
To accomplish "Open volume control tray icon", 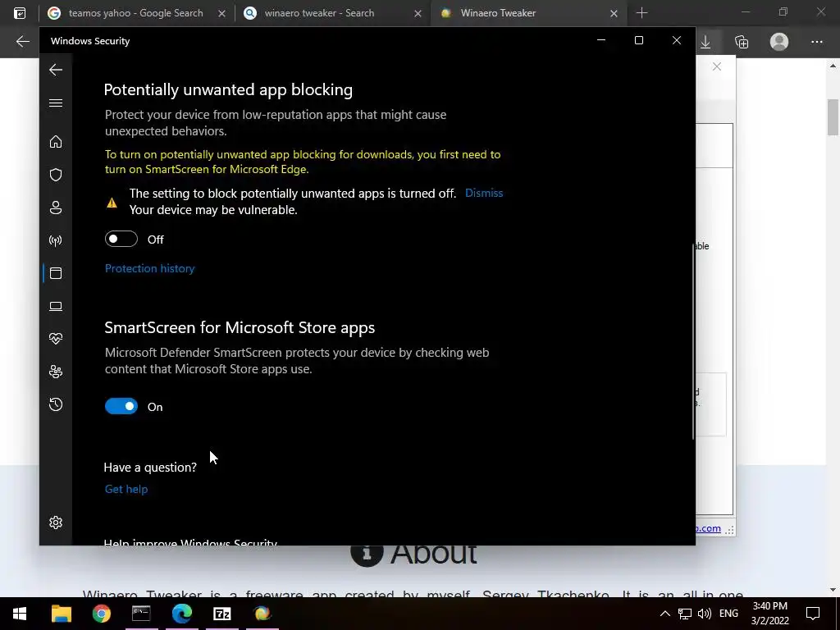I will (705, 614).
